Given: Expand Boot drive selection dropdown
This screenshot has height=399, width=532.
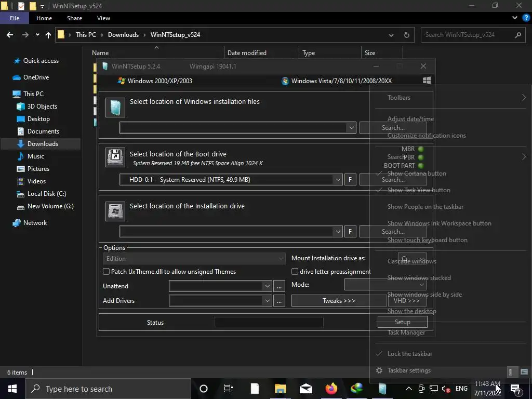Looking at the screenshot, I should [x=338, y=179].
